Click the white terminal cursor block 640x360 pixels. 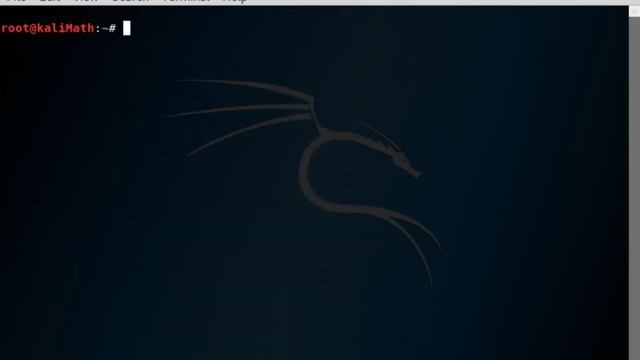tap(127, 28)
